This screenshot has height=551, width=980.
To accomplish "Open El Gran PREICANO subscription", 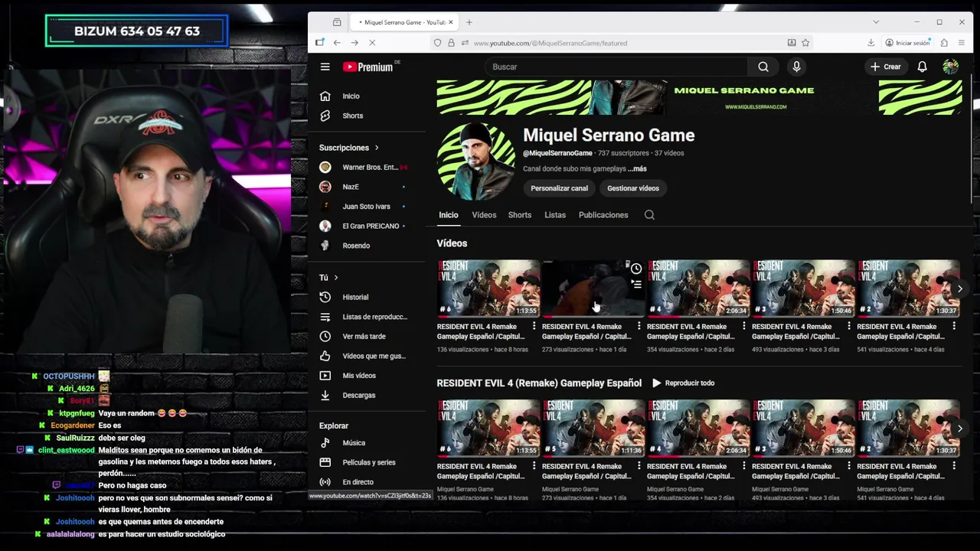I will tap(372, 226).
